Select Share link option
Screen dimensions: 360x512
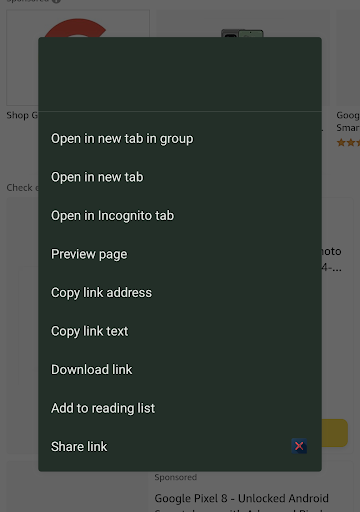pos(180,447)
